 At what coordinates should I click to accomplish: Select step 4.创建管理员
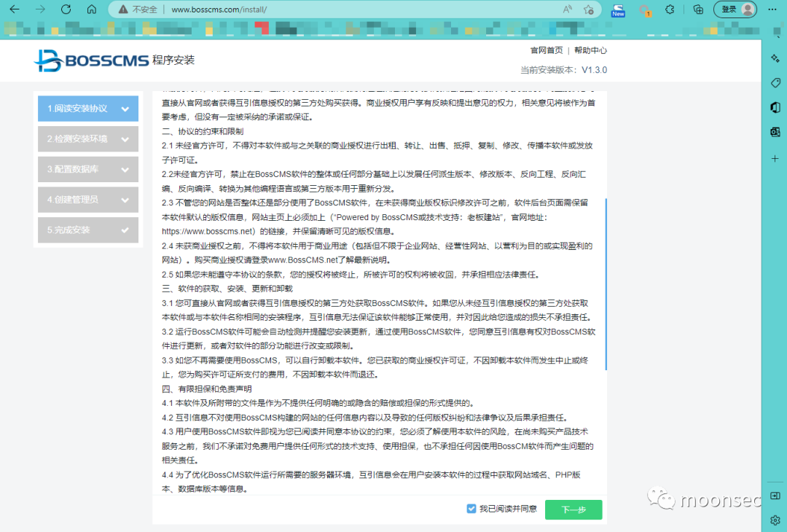click(x=88, y=200)
